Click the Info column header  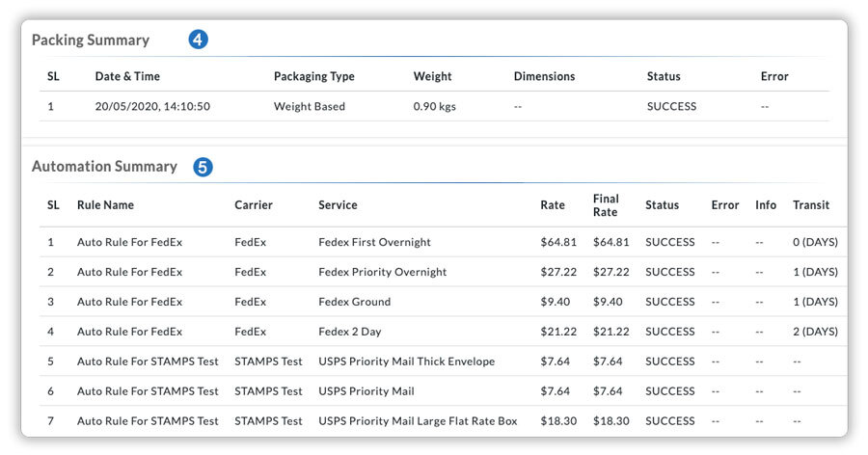(x=766, y=204)
